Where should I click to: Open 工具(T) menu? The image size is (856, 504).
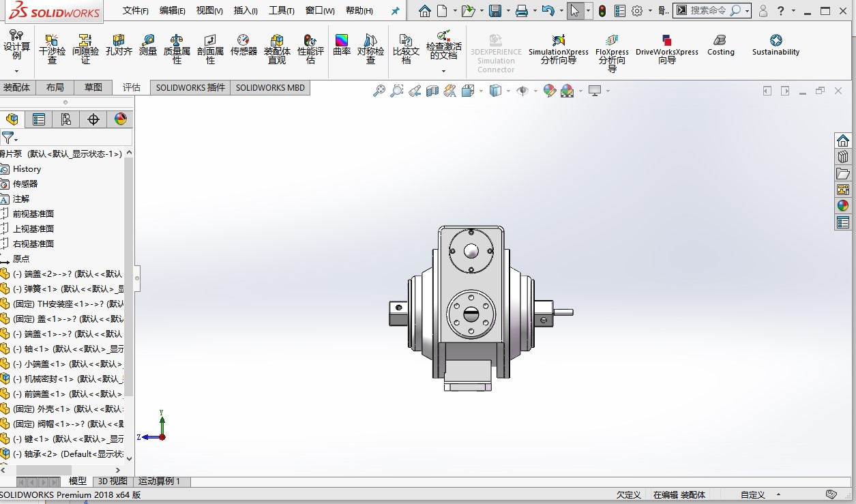[282, 11]
